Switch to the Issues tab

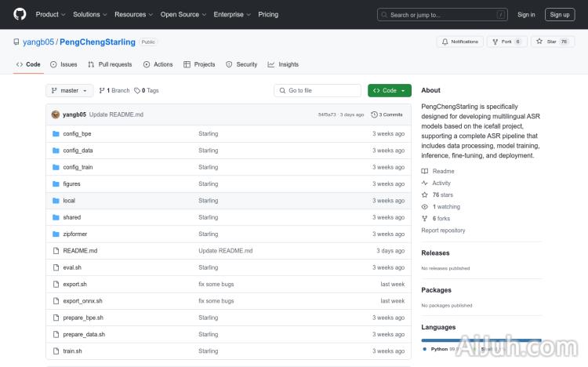64,64
